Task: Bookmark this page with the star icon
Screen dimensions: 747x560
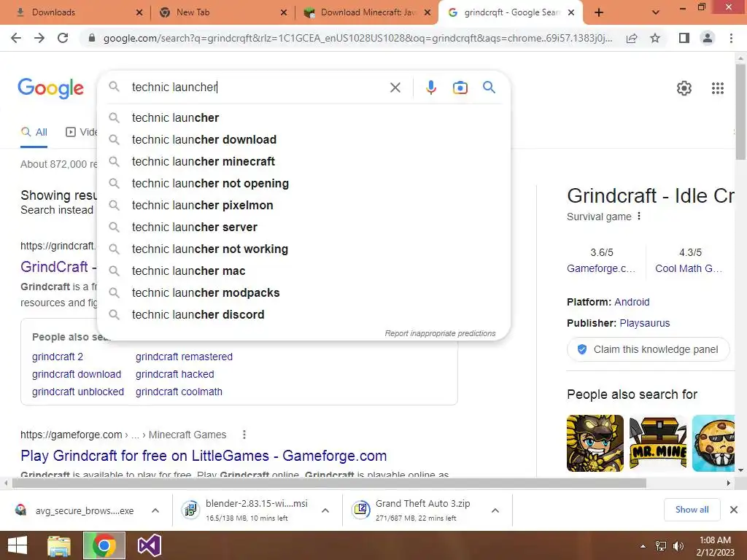Action: 655,38
